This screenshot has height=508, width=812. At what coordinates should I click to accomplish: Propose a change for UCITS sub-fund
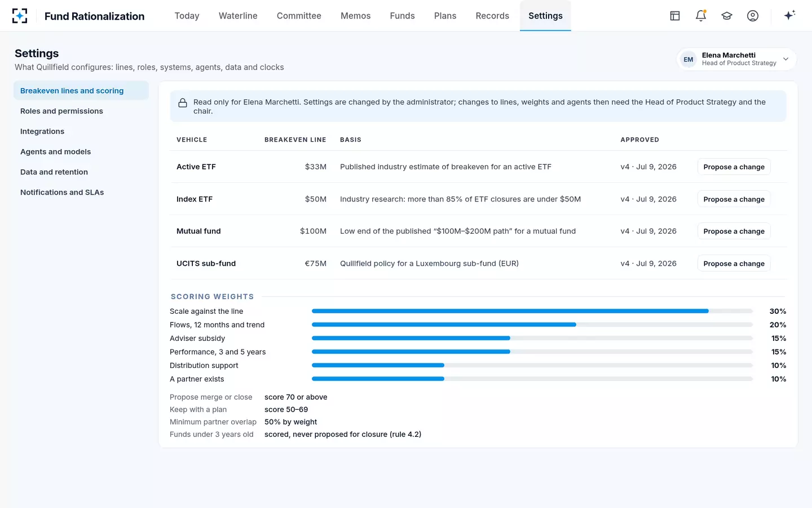coord(734,263)
